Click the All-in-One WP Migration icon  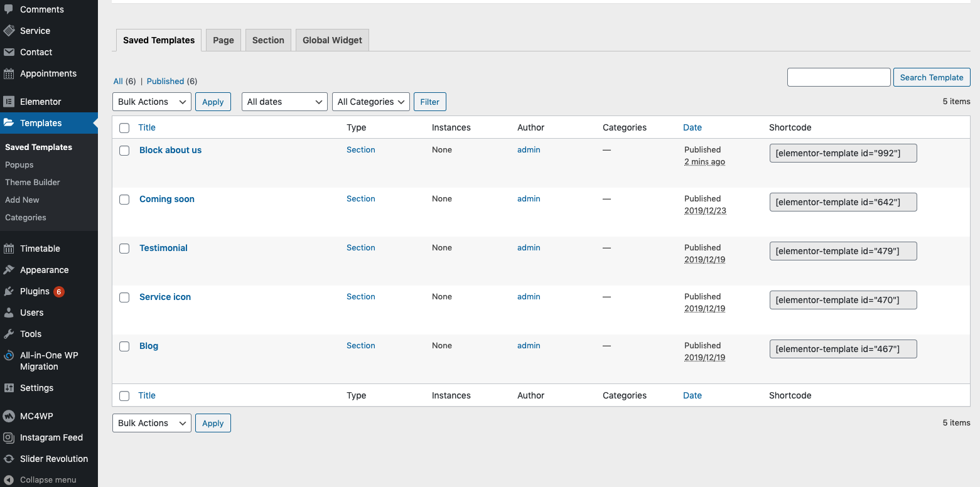[9, 355]
